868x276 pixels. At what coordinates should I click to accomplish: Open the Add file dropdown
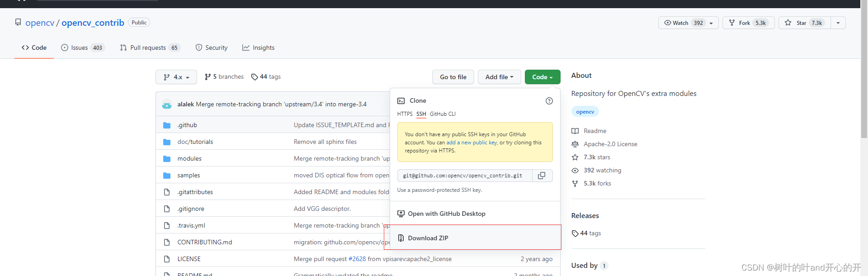click(x=500, y=77)
